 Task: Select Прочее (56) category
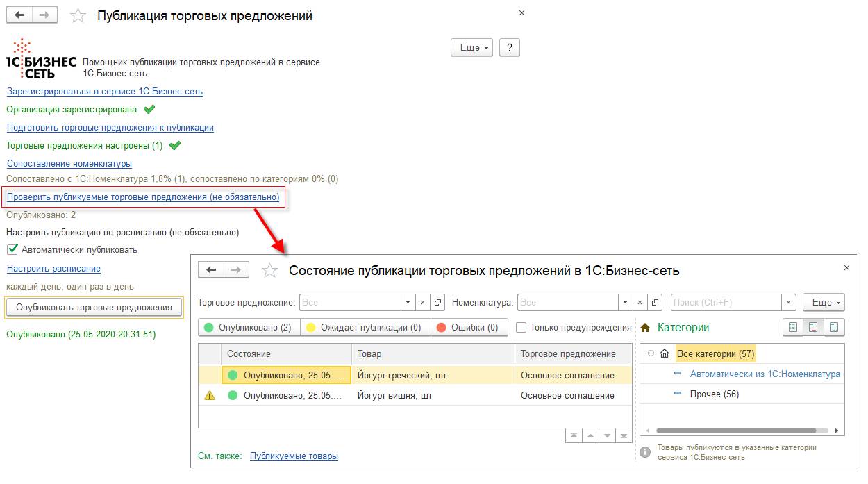pyautogui.click(x=715, y=394)
